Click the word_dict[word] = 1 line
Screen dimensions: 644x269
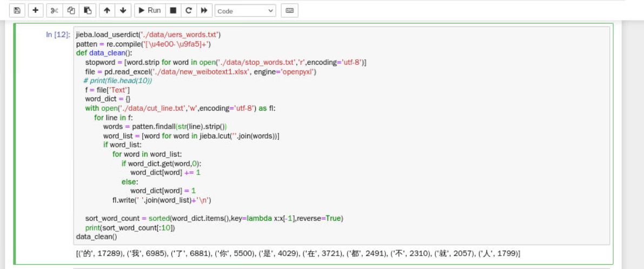coord(163,191)
